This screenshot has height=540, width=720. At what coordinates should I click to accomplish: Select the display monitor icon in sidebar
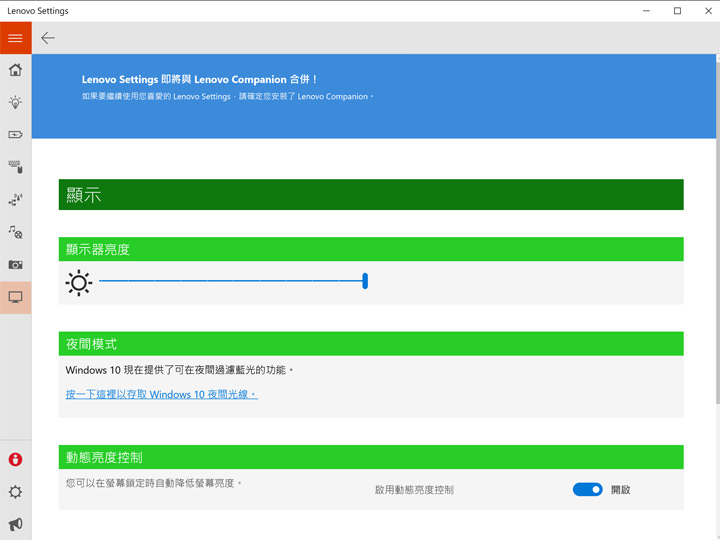pos(15,297)
